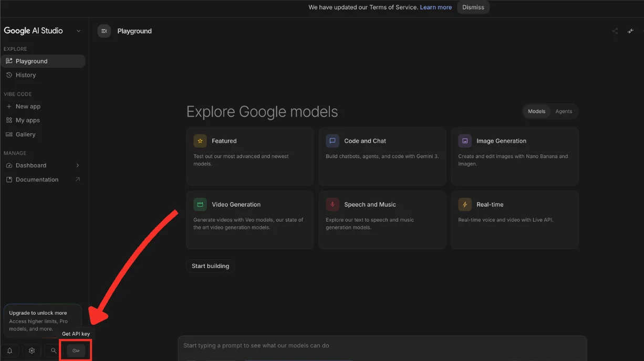Click the Playground page title
Screen dimensions: 644x361
coord(134,31)
